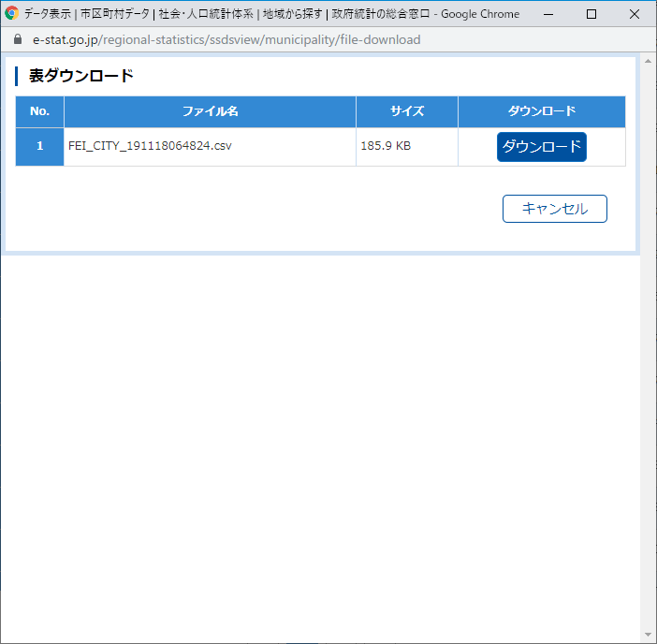Click the blue ダウンロード button
The height and width of the screenshot is (644, 657).
click(541, 147)
